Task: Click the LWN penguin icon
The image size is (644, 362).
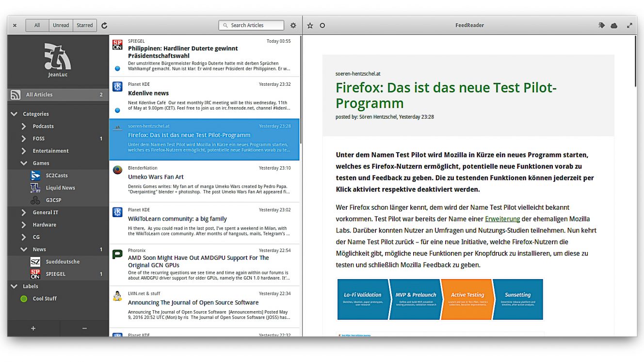Action: pos(117,296)
